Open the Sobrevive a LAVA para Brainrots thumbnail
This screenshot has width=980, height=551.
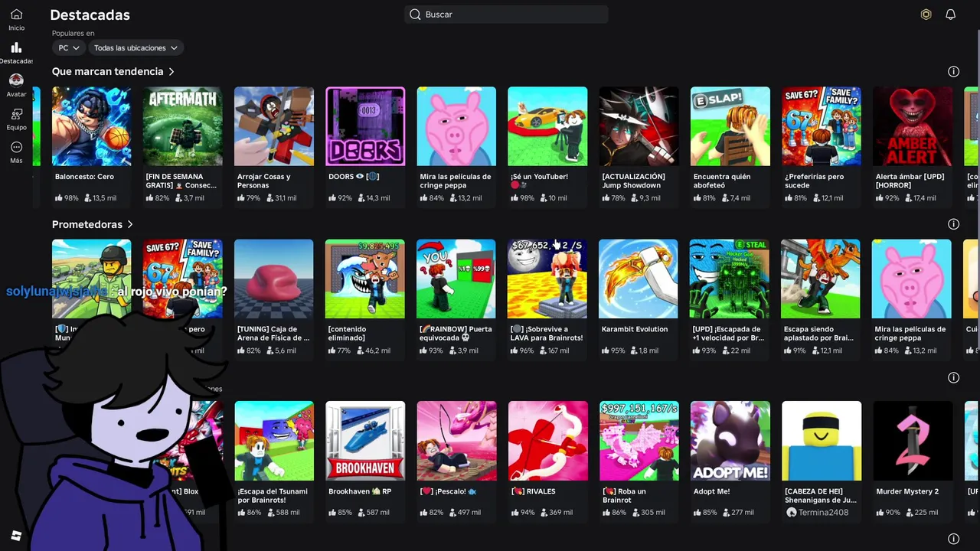tap(547, 279)
